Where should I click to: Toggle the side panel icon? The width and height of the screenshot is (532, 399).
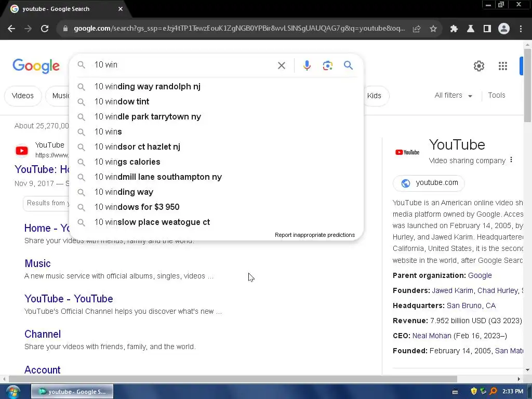point(487,29)
